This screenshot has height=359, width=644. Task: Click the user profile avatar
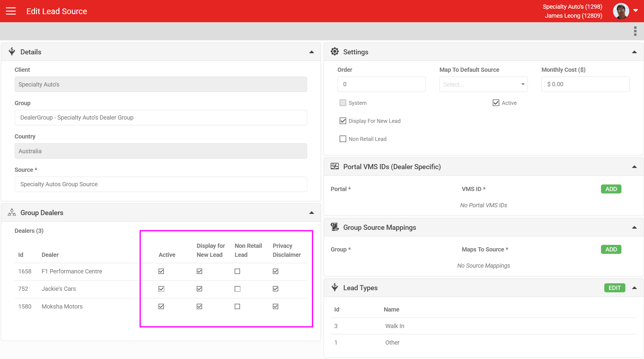pyautogui.click(x=621, y=11)
